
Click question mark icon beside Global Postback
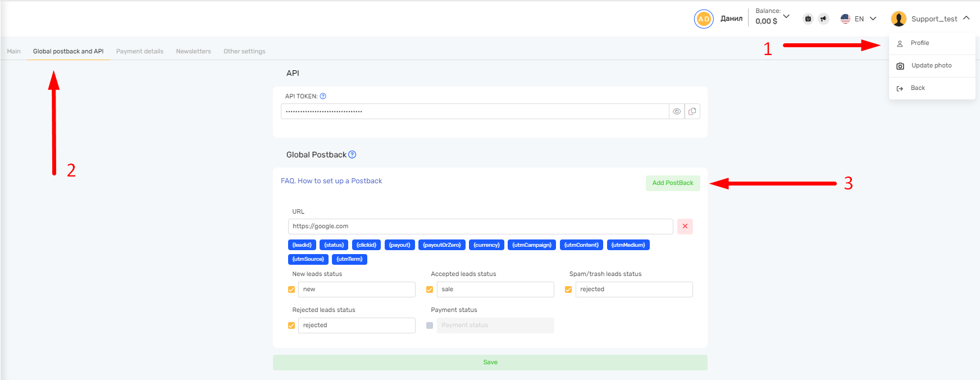pyautogui.click(x=352, y=155)
